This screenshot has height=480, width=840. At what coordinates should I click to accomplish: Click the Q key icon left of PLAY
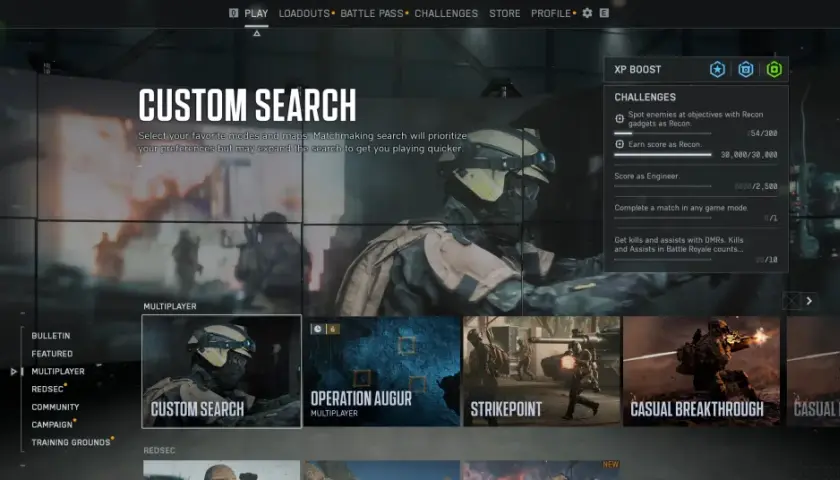pyautogui.click(x=234, y=13)
